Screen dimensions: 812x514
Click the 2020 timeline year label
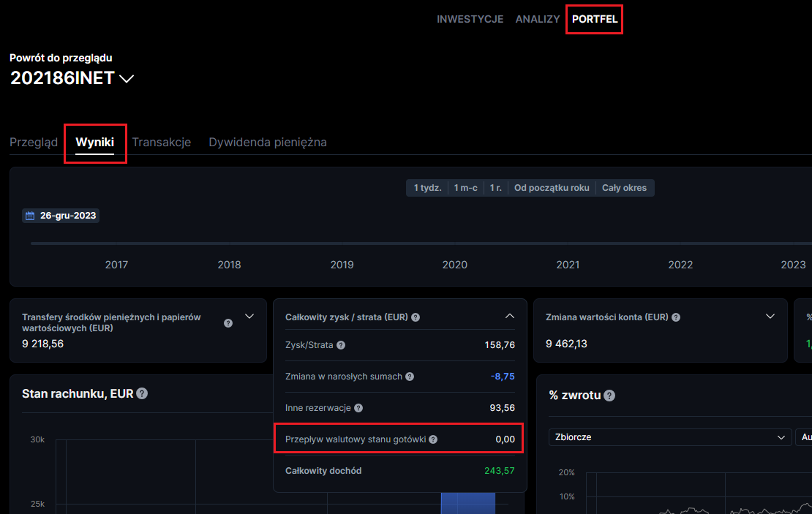pyautogui.click(x=455, y=265)
